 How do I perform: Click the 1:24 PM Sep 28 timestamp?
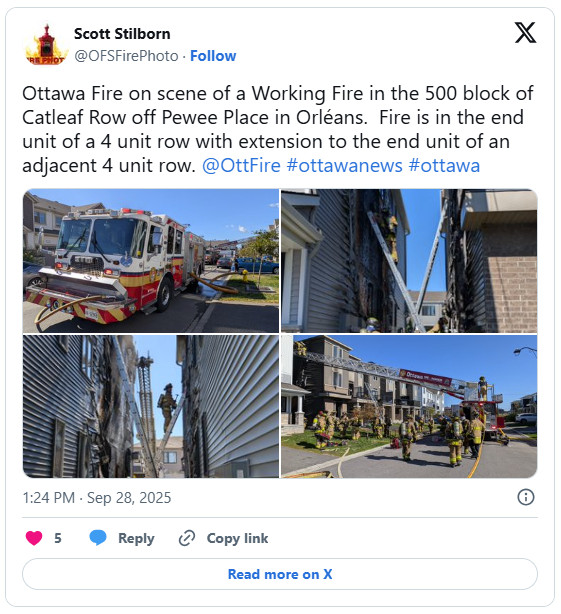pos(97,498)
